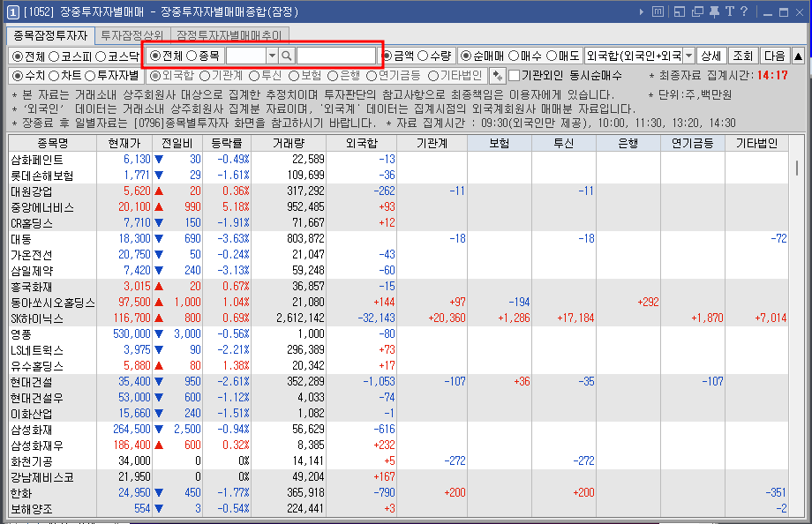Image resolution: width=812 pixels, height=524 pixels.
Task: Click the screen number 1 icon in title
Action: point(13,12)
